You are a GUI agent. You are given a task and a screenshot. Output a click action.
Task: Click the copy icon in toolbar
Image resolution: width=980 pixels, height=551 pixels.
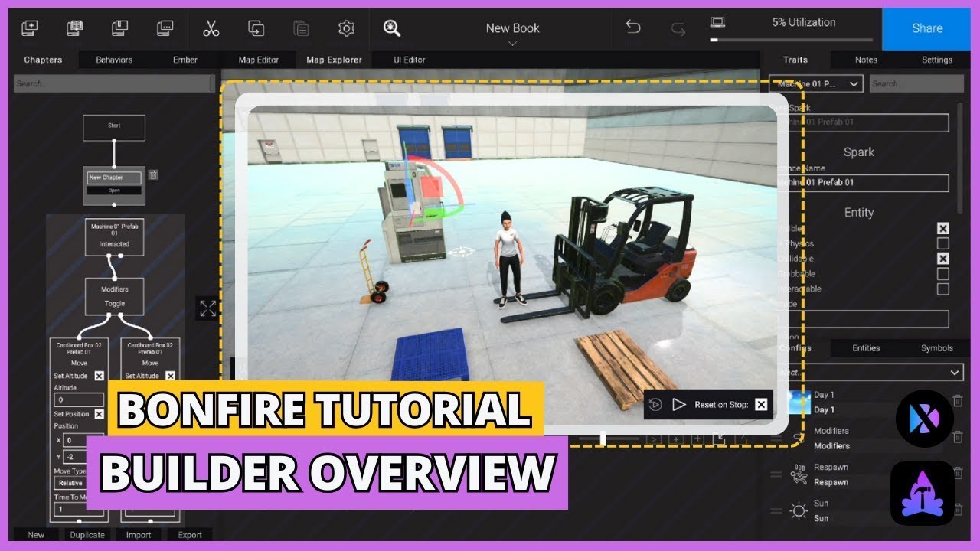click(256, 28)
